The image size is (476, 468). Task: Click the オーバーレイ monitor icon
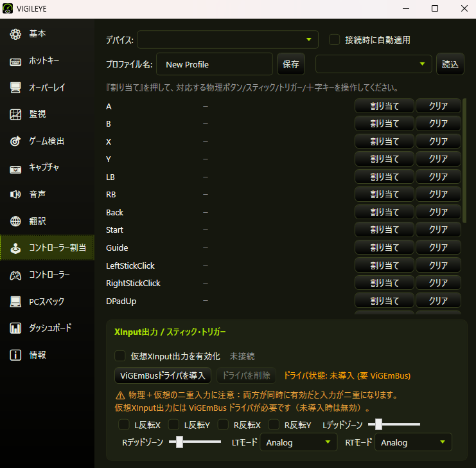point(15,88)
